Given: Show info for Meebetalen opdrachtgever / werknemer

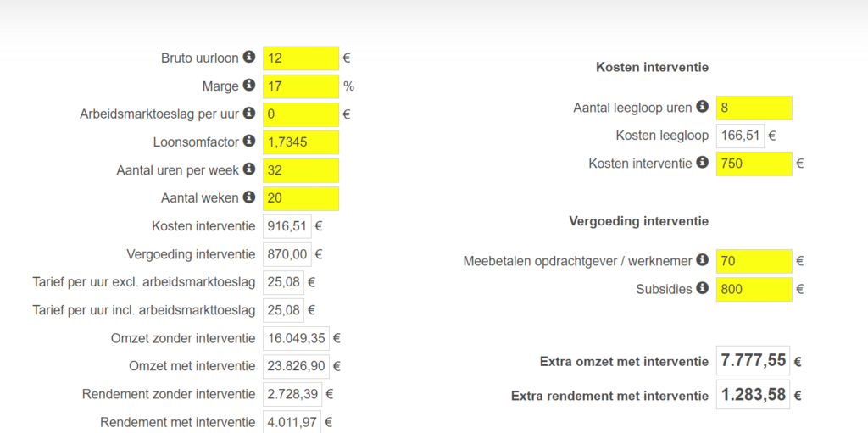Looking at the screenshot, I should click(703, 259).
